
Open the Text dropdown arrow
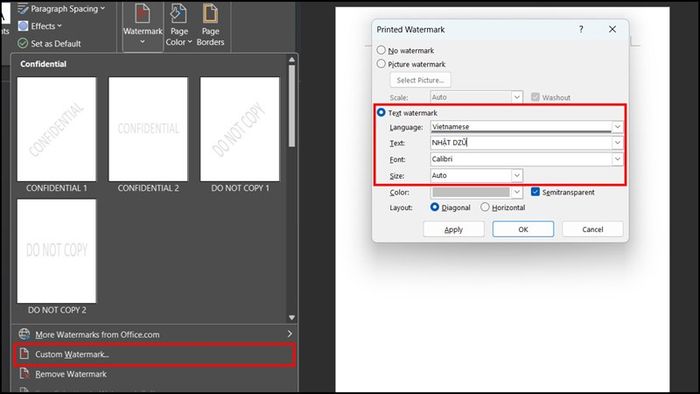point(617,143)
